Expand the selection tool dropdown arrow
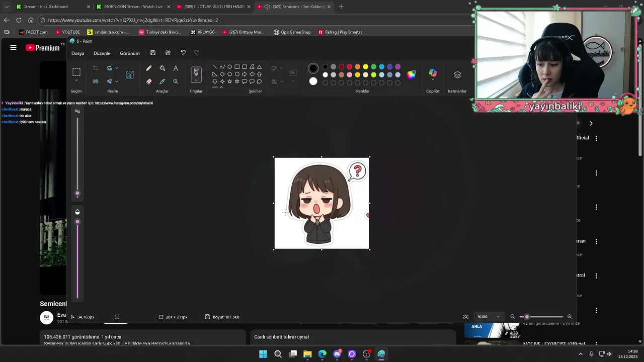Image resolution: width=644 pixels, height=362 pixels. pyautogui.click(x=76, y=80)
